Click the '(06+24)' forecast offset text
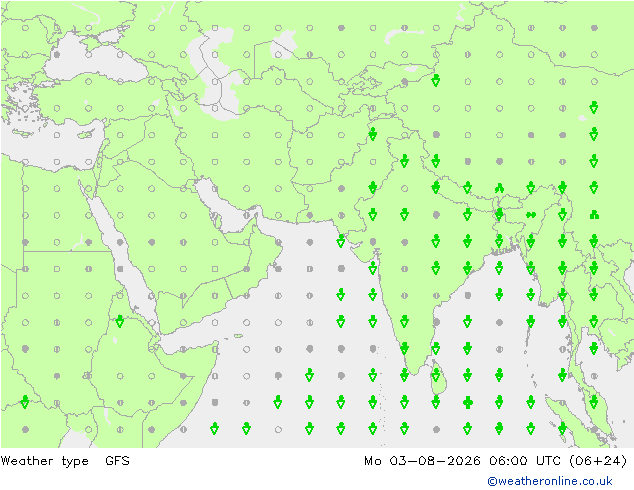Viewport: 634px width, 490px height. [598, 461]
